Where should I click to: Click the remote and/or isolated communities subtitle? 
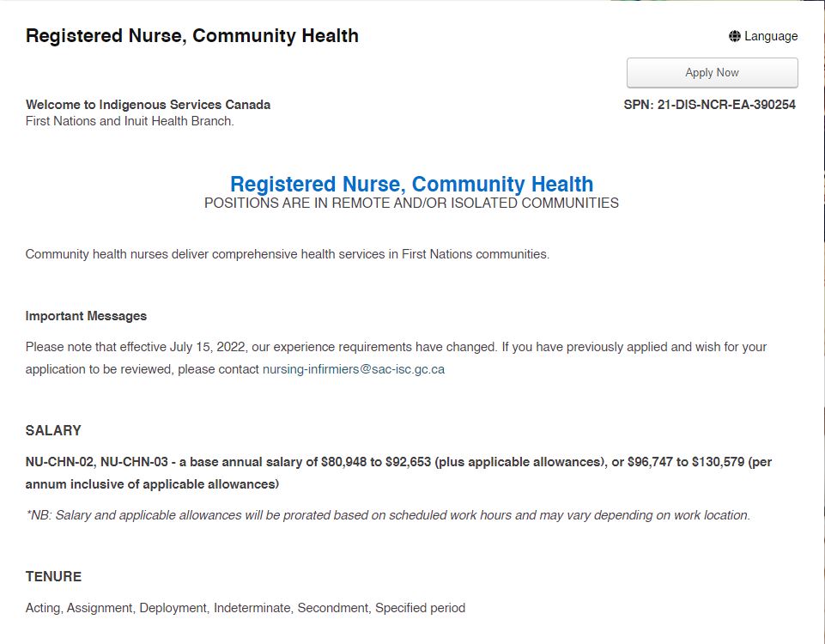(x=411, y=204)
